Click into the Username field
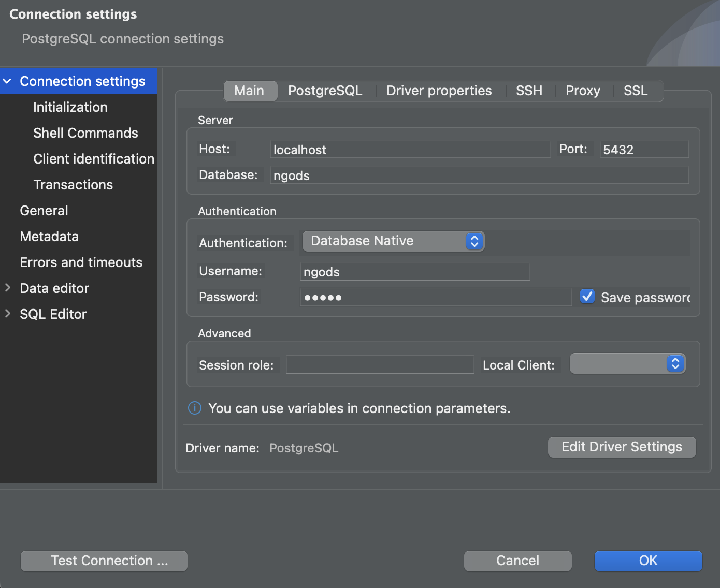This screenshot has height=588, width=720. click(415, 271)
